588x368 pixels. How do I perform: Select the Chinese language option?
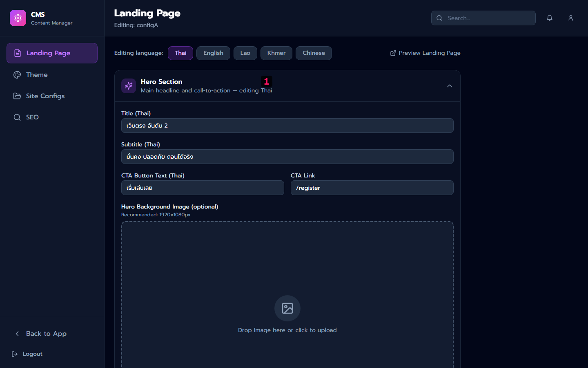[313, 53]
